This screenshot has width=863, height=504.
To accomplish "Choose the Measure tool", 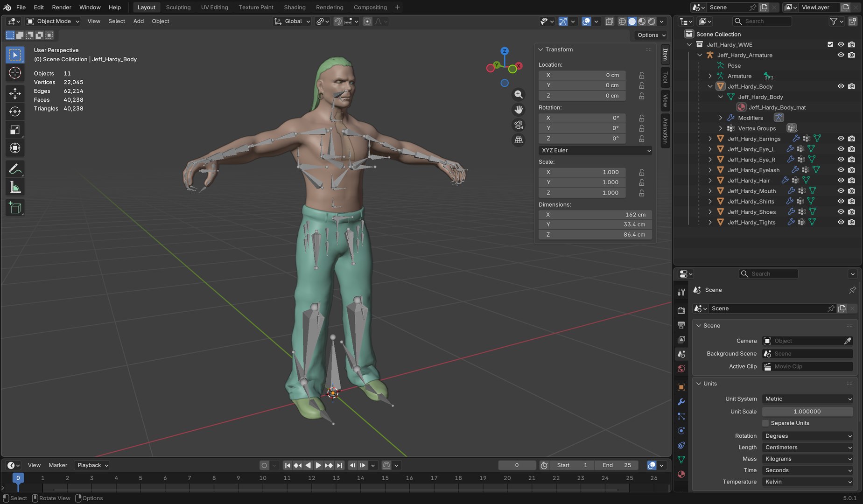I will (15, 188).
